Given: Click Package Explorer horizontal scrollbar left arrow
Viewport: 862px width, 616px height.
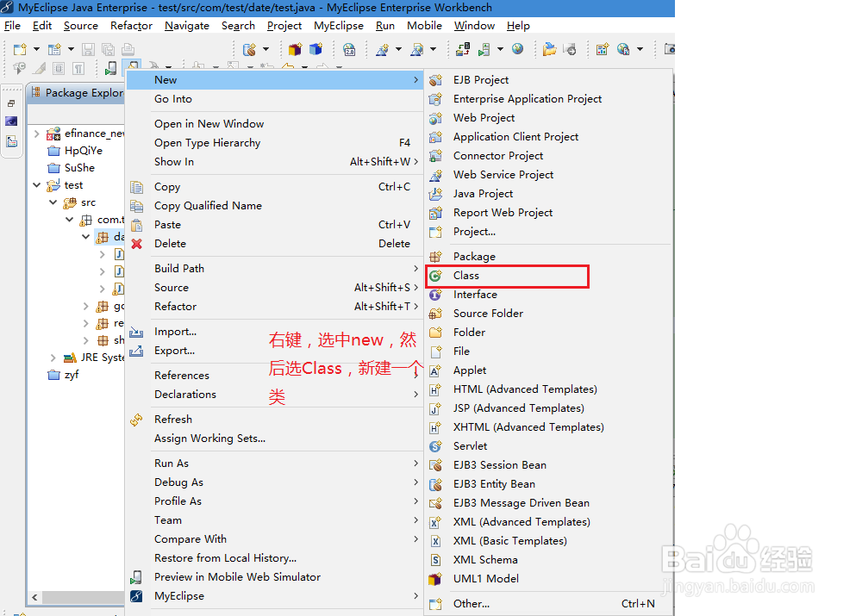Looking at the screenshot, I should pyautogui.click(x=34, y=597).
